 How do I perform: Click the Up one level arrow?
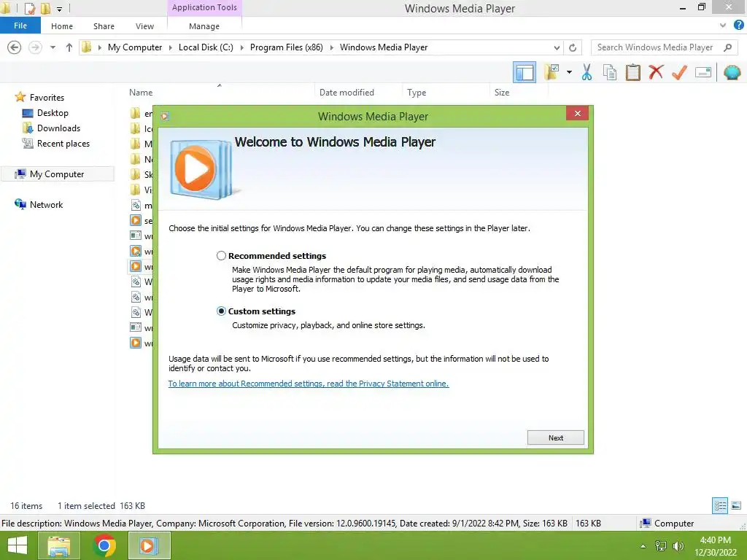[x=69, y=47]
